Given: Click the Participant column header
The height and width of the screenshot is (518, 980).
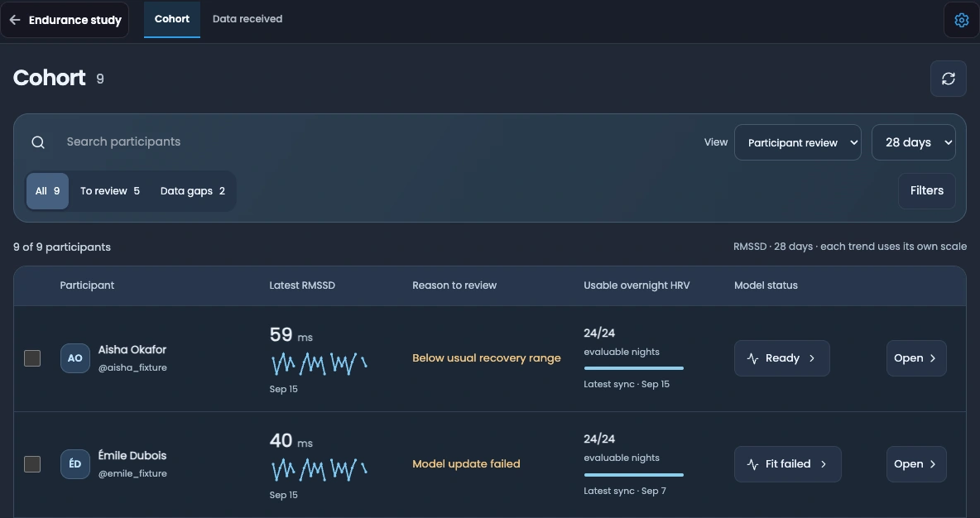Looking at the screenshot, I should [x=87, y=285].
